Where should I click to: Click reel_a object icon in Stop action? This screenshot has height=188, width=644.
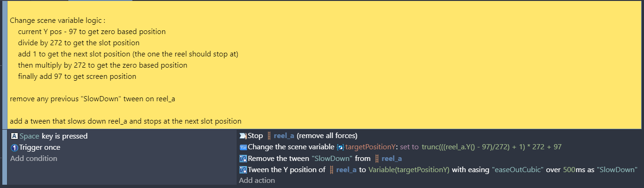click(269, 136)
